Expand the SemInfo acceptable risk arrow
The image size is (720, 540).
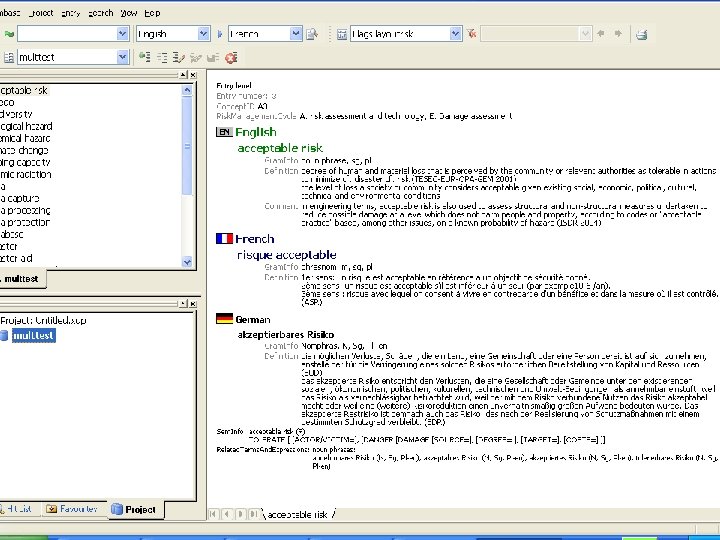(300, 431)
